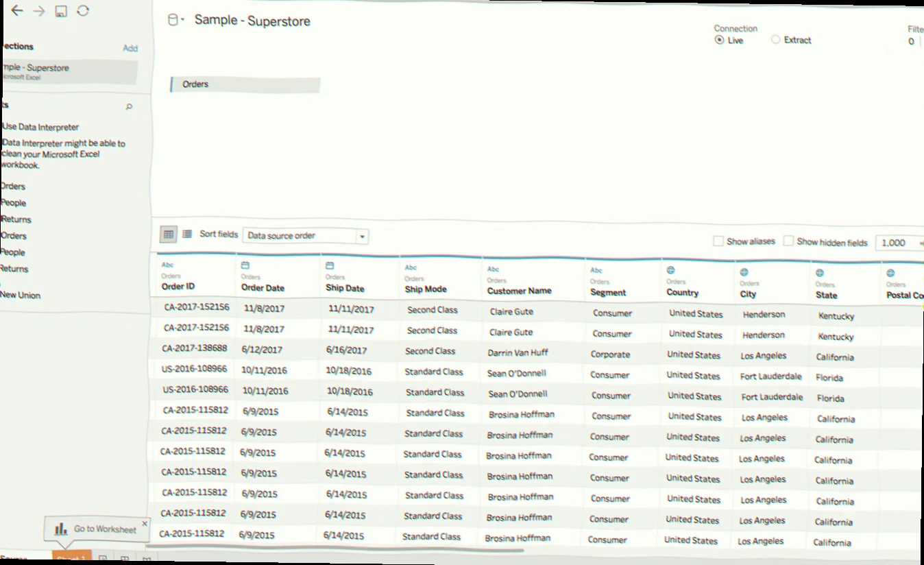This screenshot has height=565, width=924.
Task: Close the Go to Worksheet tooltip
Action: (x=144, y=523)
